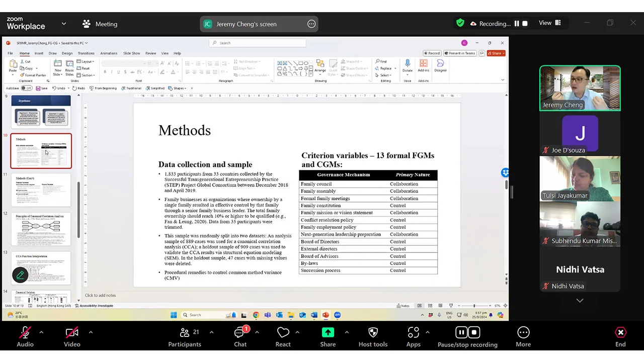Select the slide 11 thumbnail
Screen dimensions: 644x362
[x=41, y=190]
